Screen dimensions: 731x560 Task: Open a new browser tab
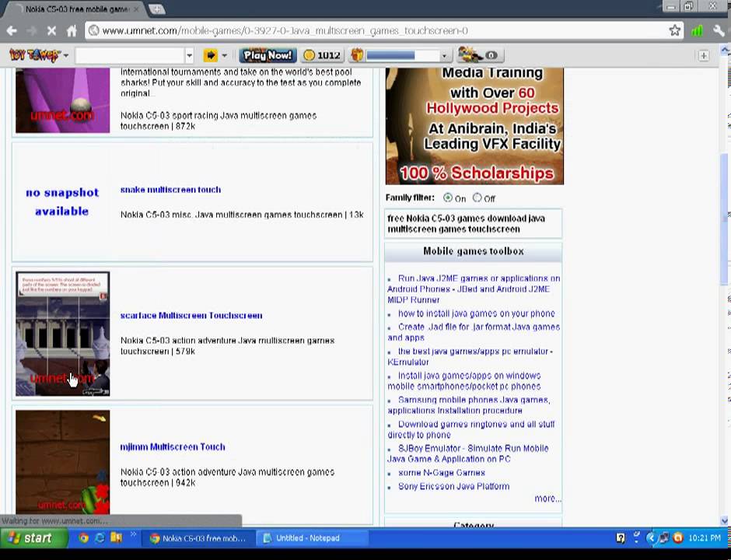pyautogui.click(x=156, y=9)
